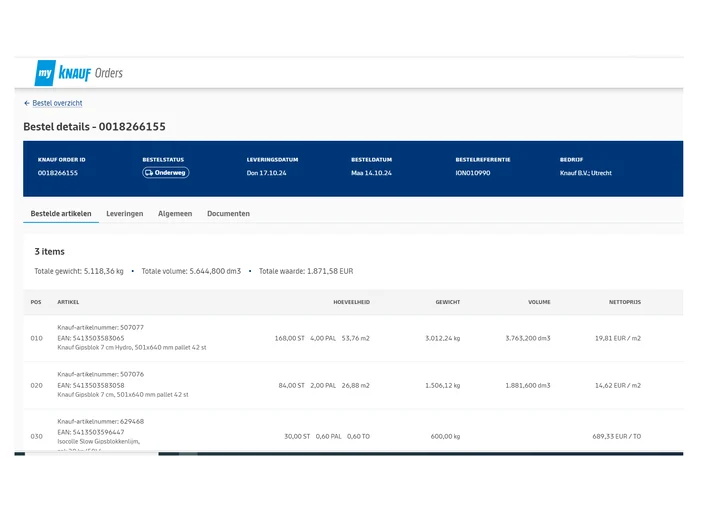Click net price 19,81 EUR / m2
The width and height of the screenshot is (704, 528).
[x=618, y=339]
